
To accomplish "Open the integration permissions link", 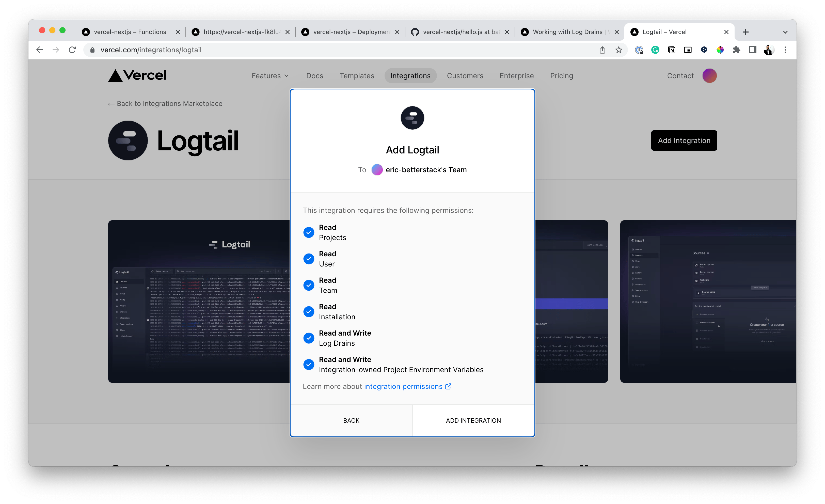I will point(407,386).
